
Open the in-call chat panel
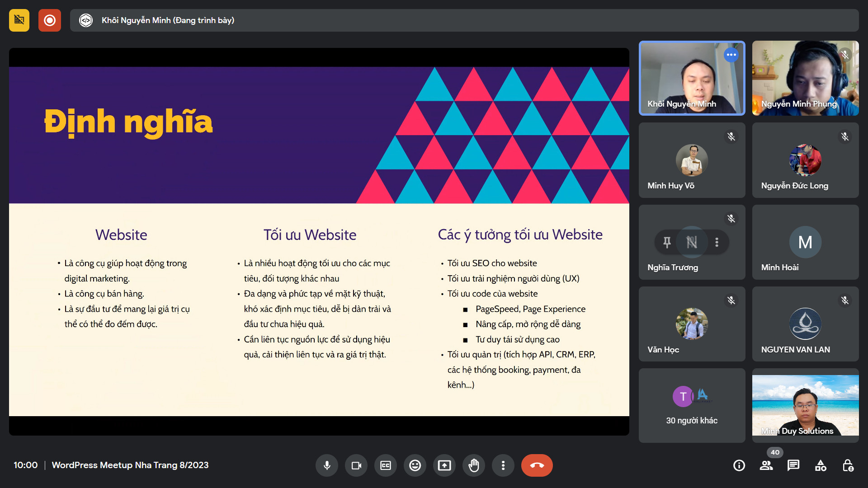[793, 465]
